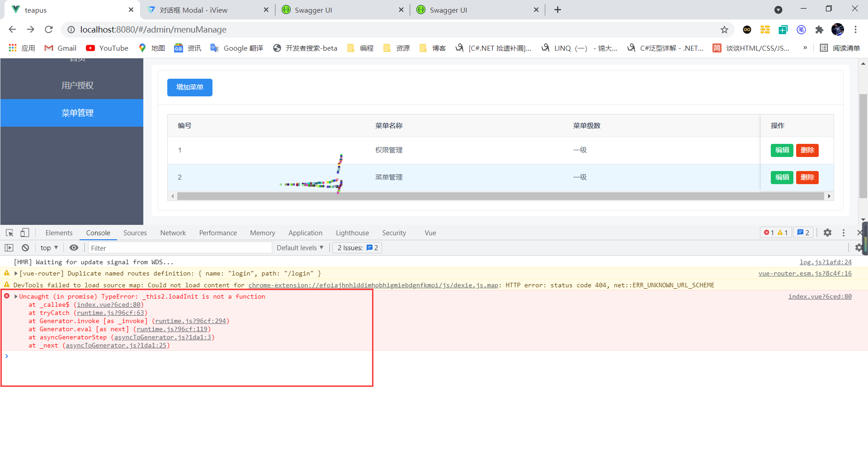Open the Default levels dropdown

(300, 248)
